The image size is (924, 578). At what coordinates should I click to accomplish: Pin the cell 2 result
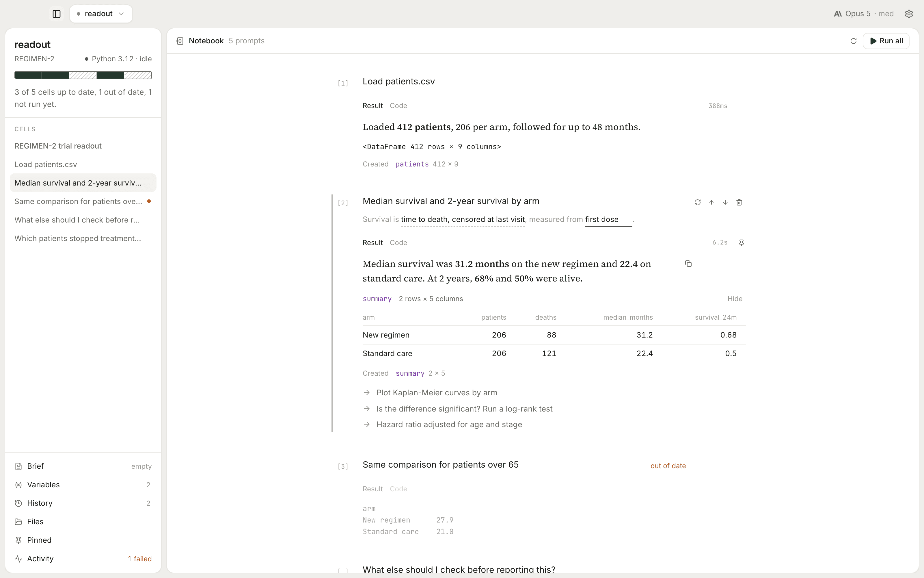pos(741,242)
